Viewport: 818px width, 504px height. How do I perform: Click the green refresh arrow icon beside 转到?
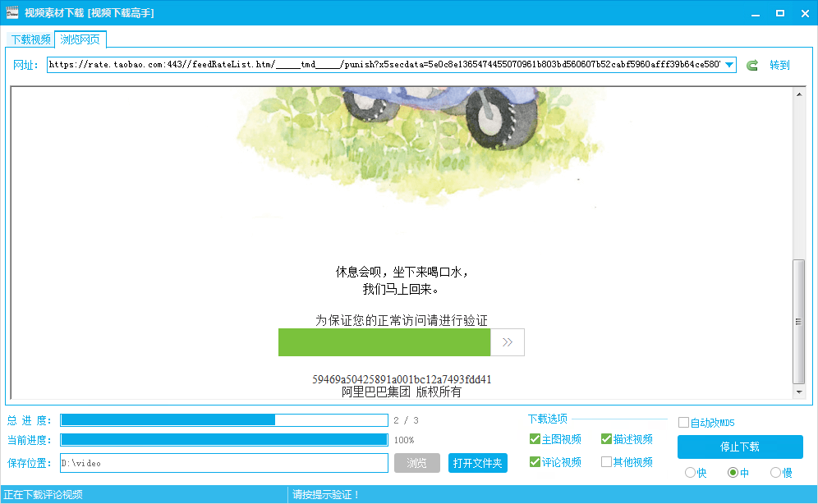(751, 65)
